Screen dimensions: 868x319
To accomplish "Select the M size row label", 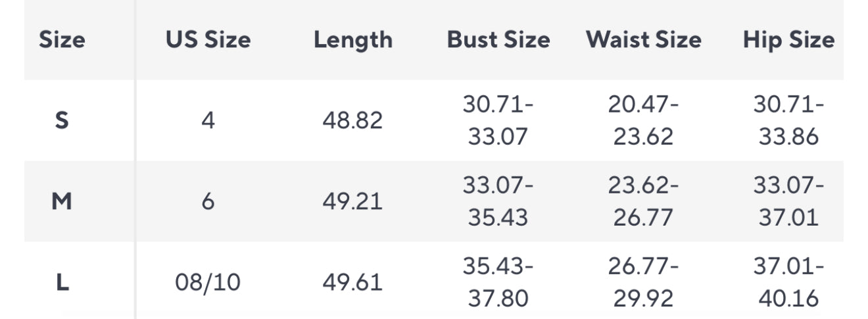I will click(x=62, y=202).
